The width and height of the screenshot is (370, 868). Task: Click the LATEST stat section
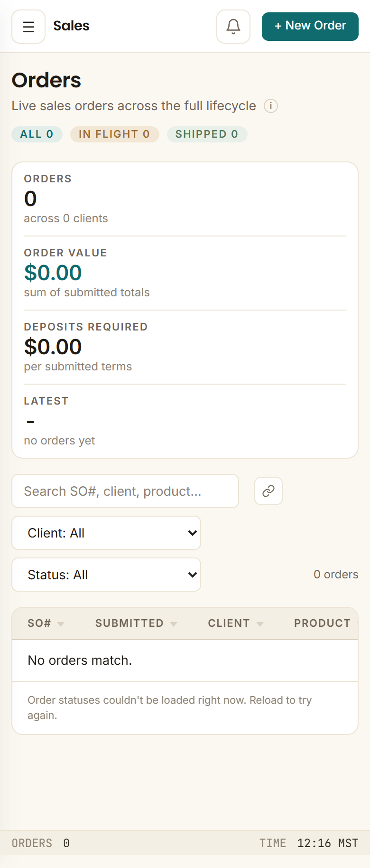click(185, 421)
